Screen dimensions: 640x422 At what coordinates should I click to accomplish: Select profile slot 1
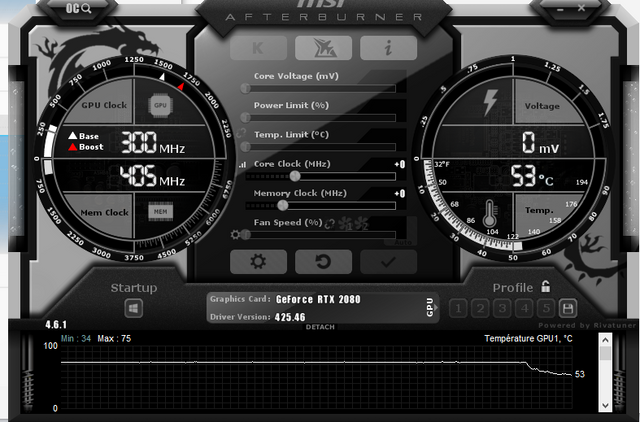[459, 309]
